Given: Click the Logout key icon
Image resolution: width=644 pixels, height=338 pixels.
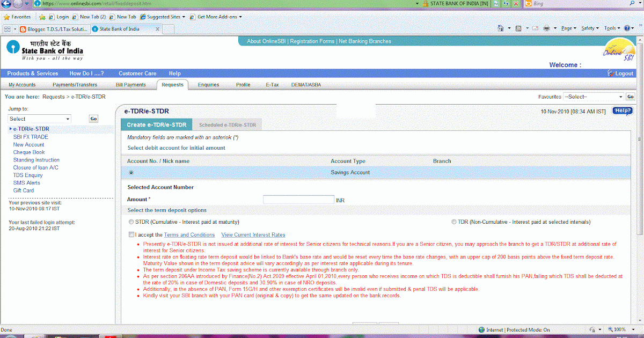Looking at the screenshot, I should (x=611, y=73).
